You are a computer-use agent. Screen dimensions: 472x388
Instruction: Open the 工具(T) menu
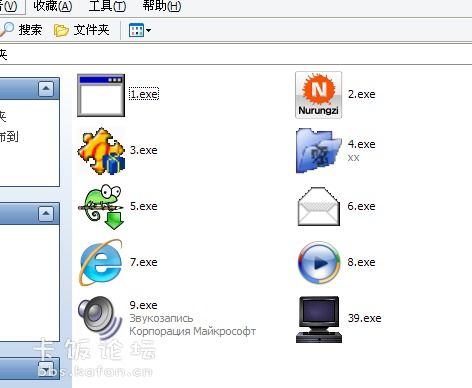click(107, 6)
